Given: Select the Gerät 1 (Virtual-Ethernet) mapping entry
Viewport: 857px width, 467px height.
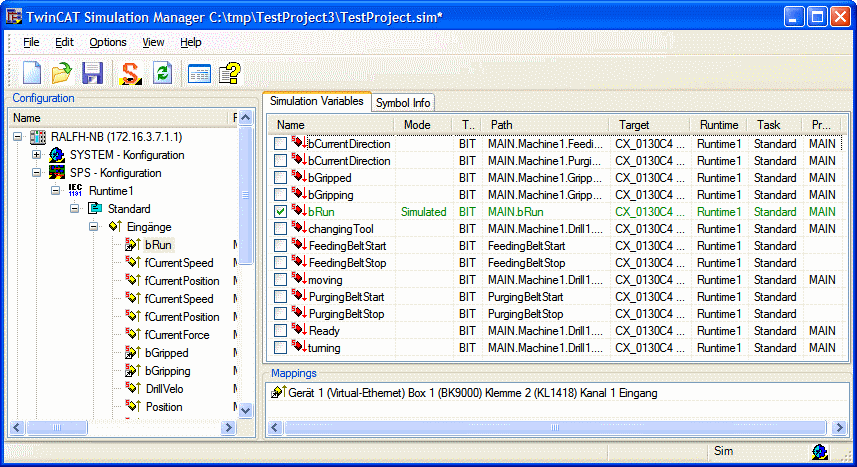Looking at the screenshot, I should point(473,393).
